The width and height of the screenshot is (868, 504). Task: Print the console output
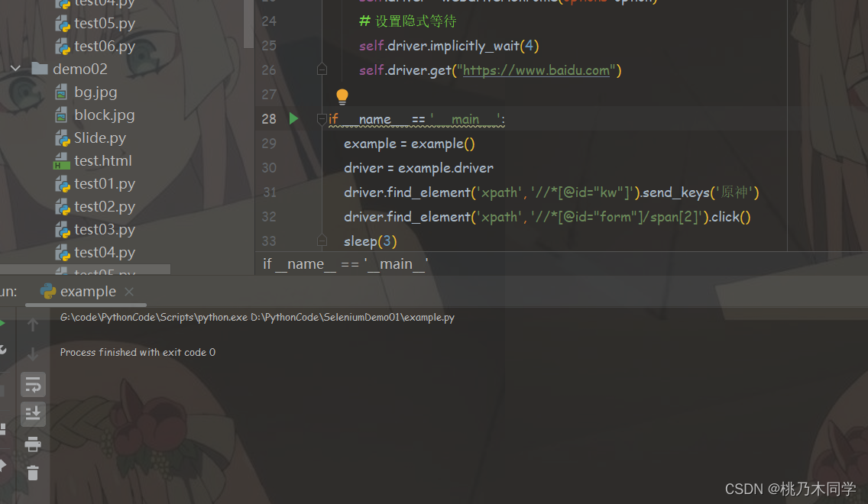33,444
